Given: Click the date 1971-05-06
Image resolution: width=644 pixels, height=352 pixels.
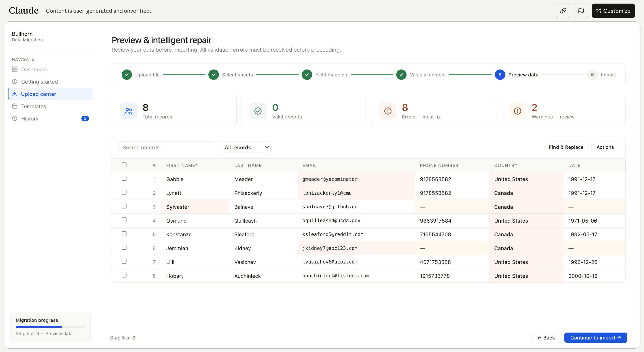Looking at the screenshot, I should point(583,221).
